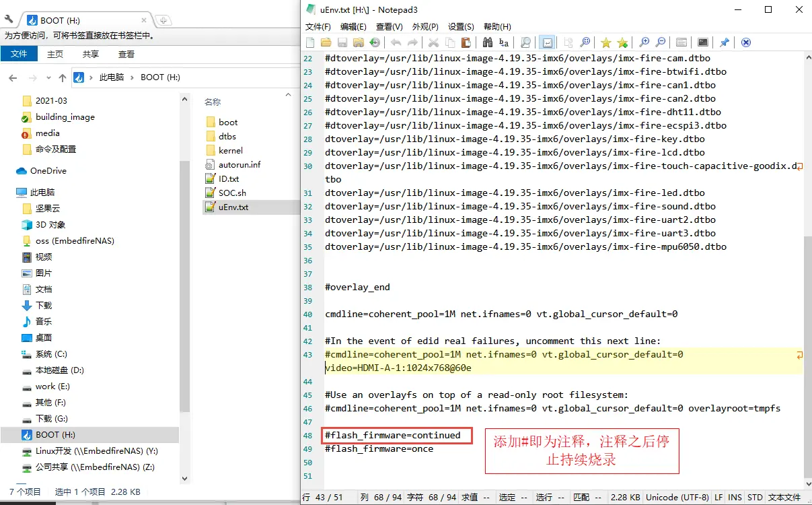Click the Copy icon in Notepad3 toolbar
The image size is (812, 505).
[450, 42]
